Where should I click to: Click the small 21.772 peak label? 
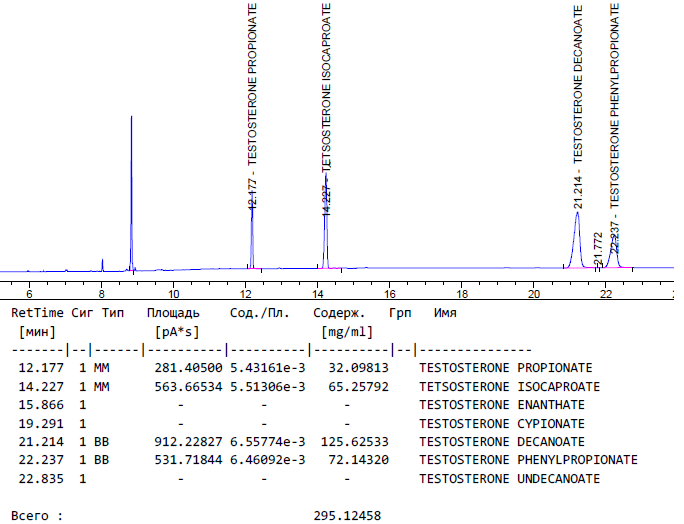point(598,250)
